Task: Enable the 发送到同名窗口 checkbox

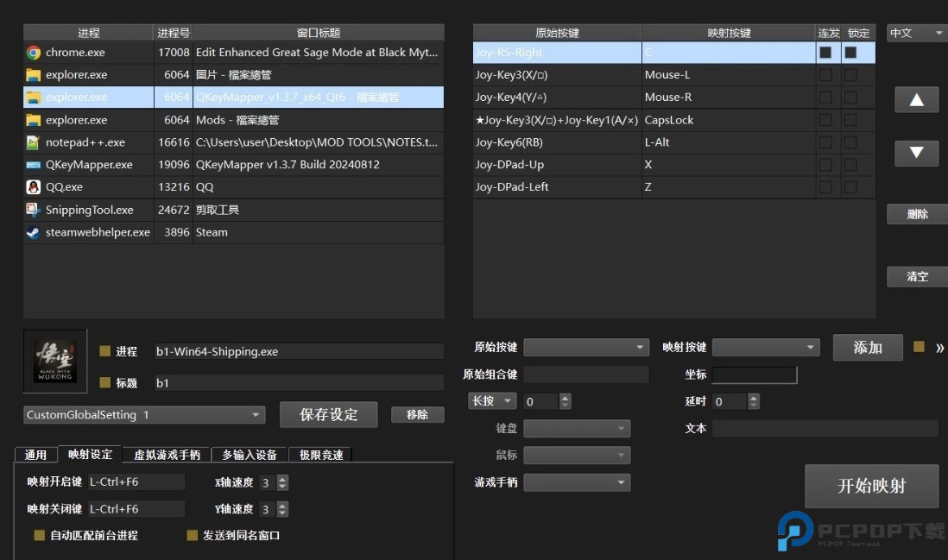Action: coord(193,535)
